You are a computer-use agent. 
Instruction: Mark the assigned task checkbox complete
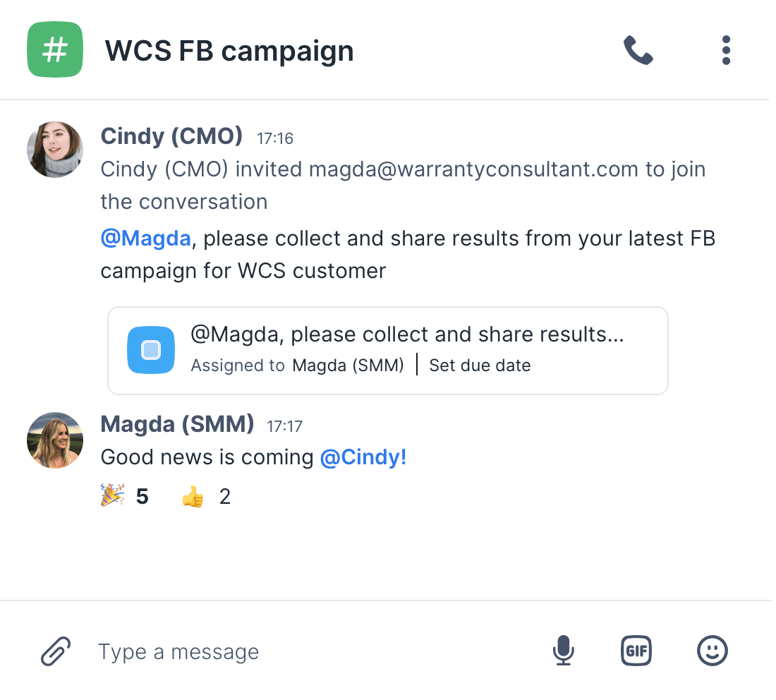click(x=151, y=350)
